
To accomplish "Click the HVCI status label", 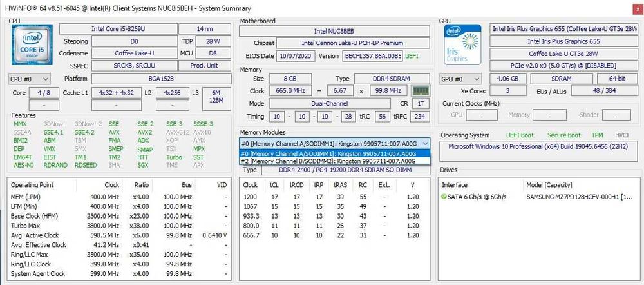I will tap(621, 135).
